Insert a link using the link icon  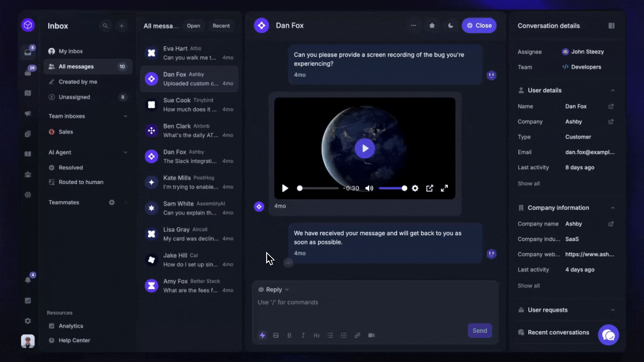(357, 335)
